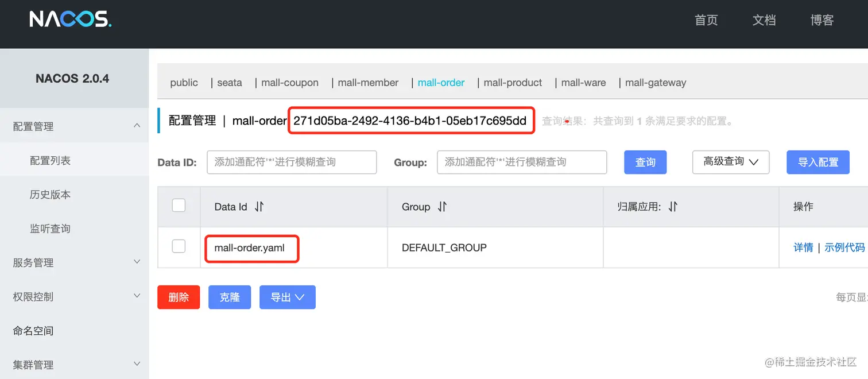Viewport: 868px width, 379px height.
Task: Click the 查询 search button
Action: (x=645, y=162)
